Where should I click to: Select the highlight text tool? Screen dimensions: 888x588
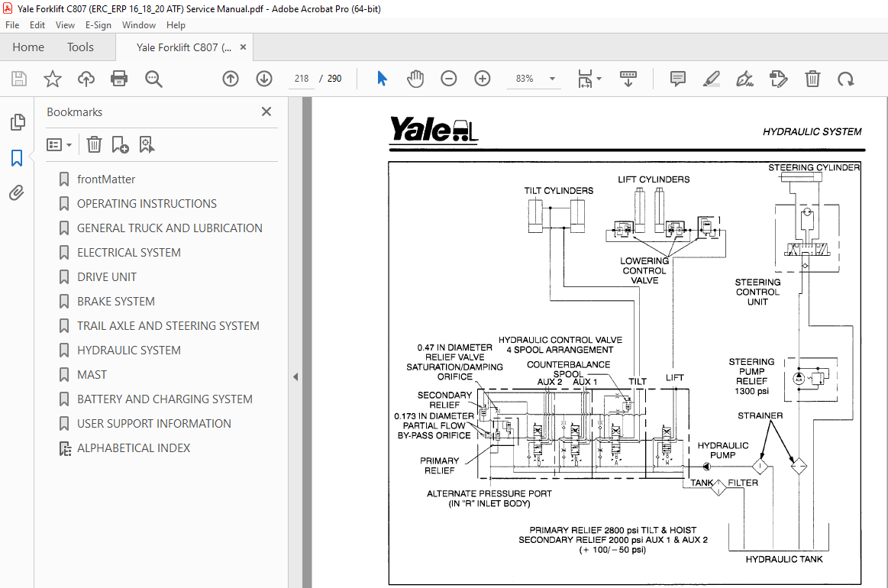pos(712,79)
